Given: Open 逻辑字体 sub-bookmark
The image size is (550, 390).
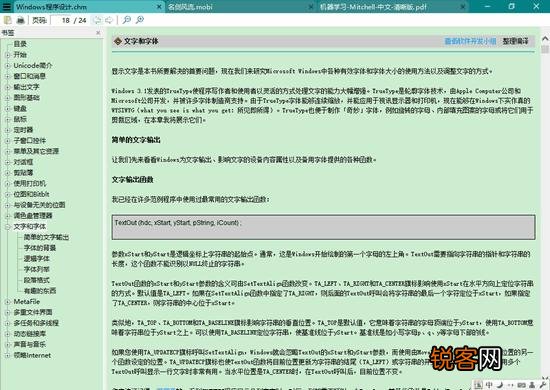Looking at the screenshot, I should click(37, 258).
